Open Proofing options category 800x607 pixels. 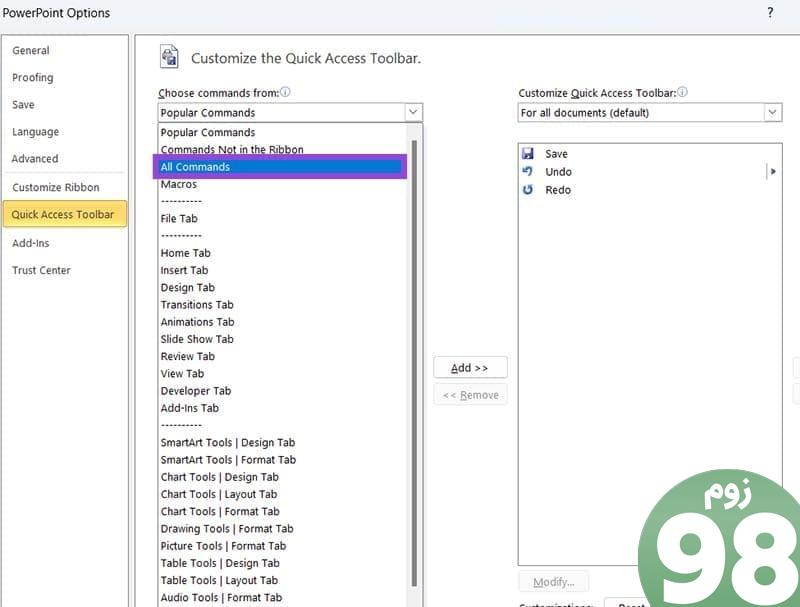[x=64, y=78]
